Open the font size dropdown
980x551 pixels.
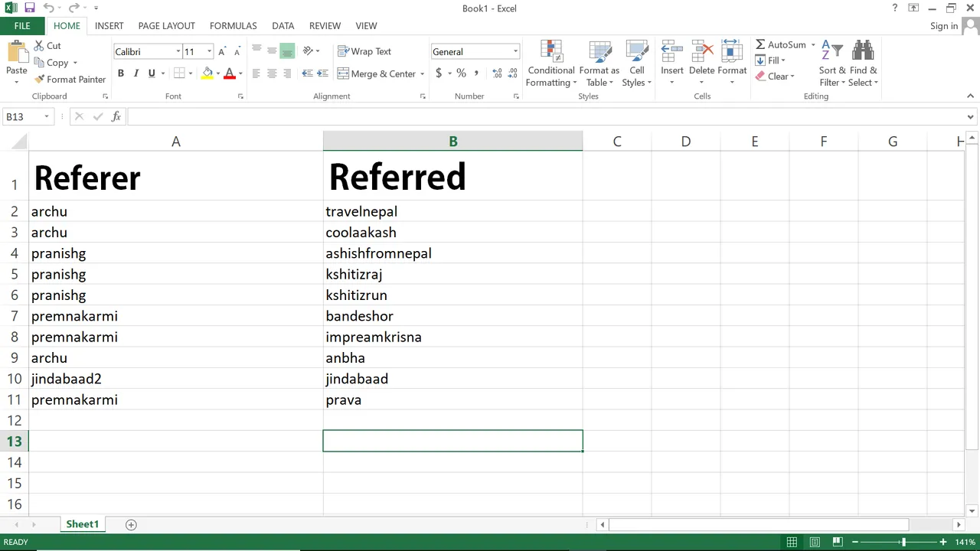coord(209,52)
